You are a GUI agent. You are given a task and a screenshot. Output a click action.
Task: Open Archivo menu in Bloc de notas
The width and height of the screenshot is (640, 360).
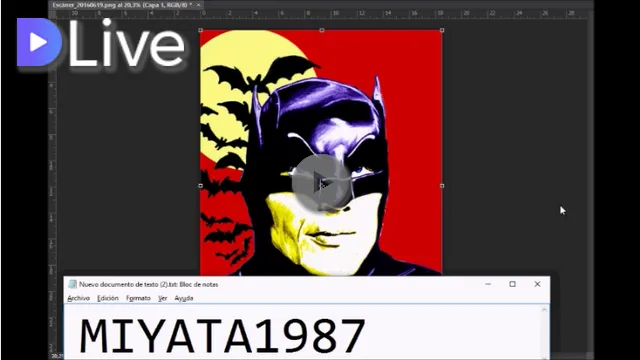tap(78, 298)
